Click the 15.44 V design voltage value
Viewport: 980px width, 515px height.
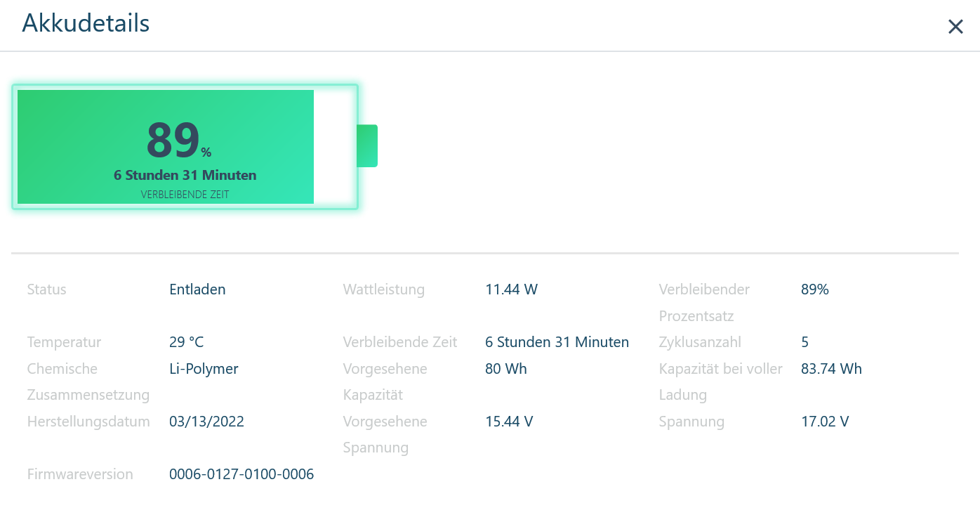[x=509, y=422]
